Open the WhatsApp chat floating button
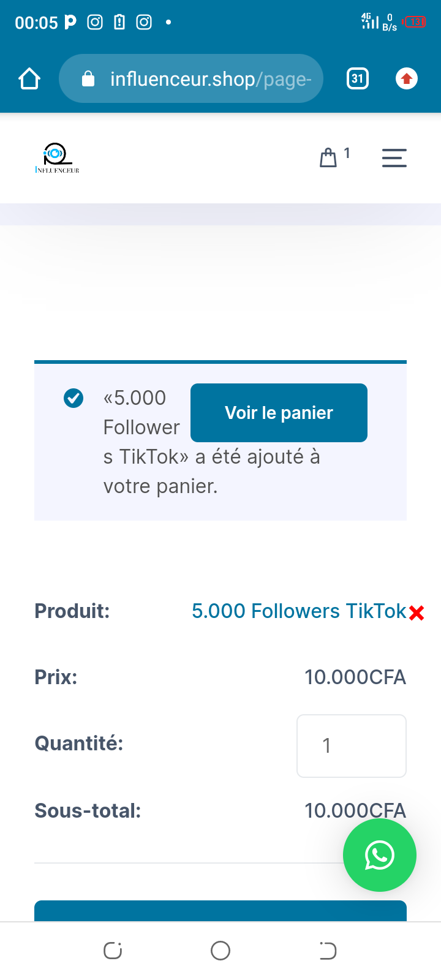Image resolution: width=441 pixels, height=980 pixels. (380, 855)
